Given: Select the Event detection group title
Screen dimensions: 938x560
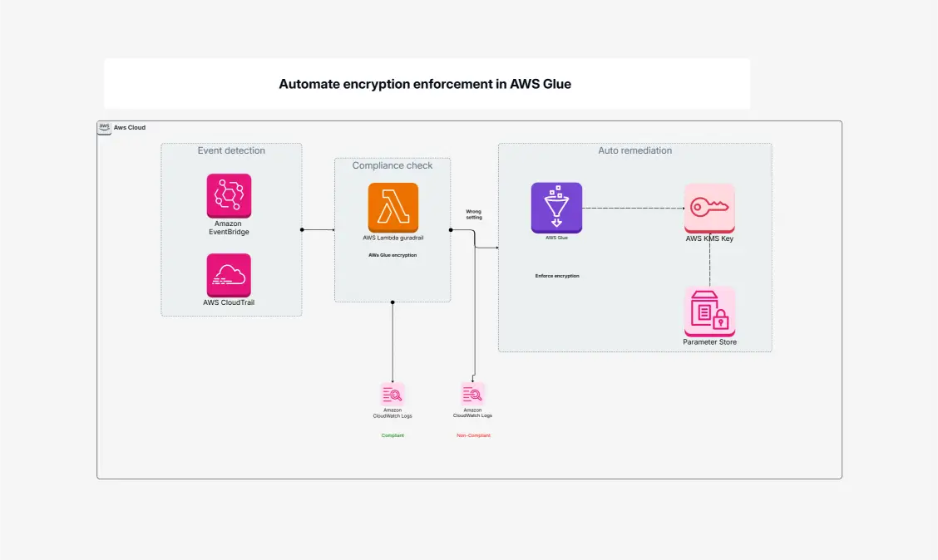Looking at the screenshot, I should 230,150.
